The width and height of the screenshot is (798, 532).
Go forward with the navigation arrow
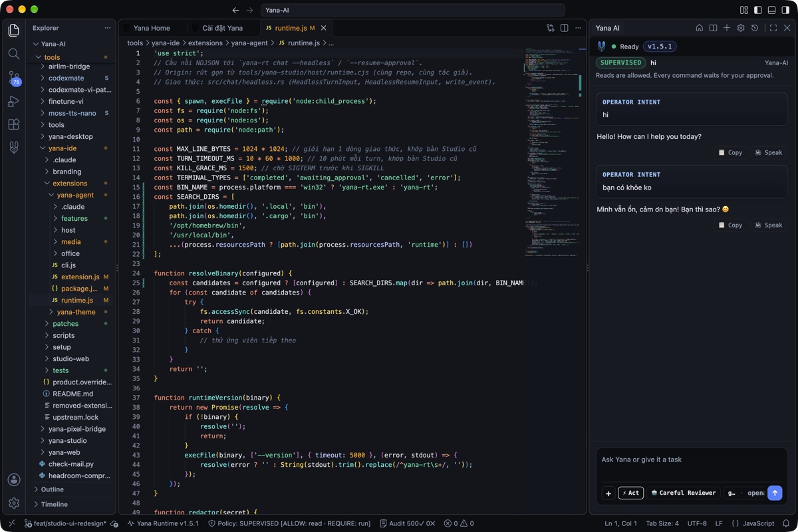point(250,10)
